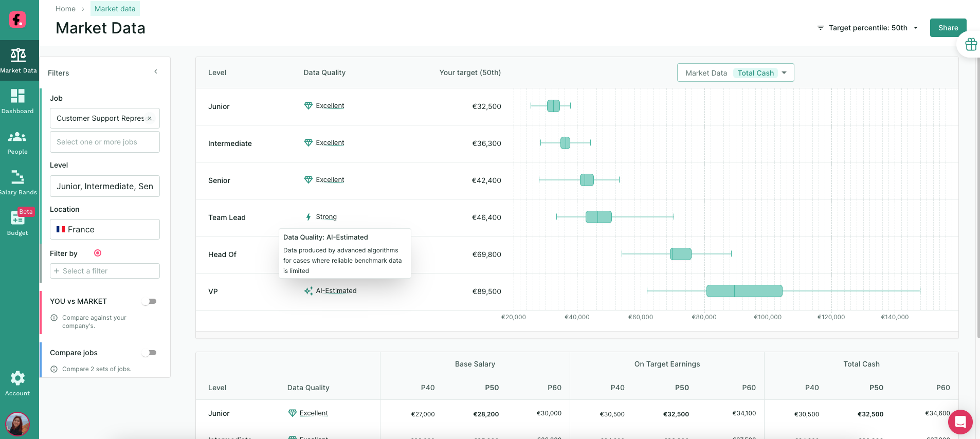The width and height of the screenshot is (980, 439).
Task: Remove the Customer Support job chip
Action: click(150, 118)
